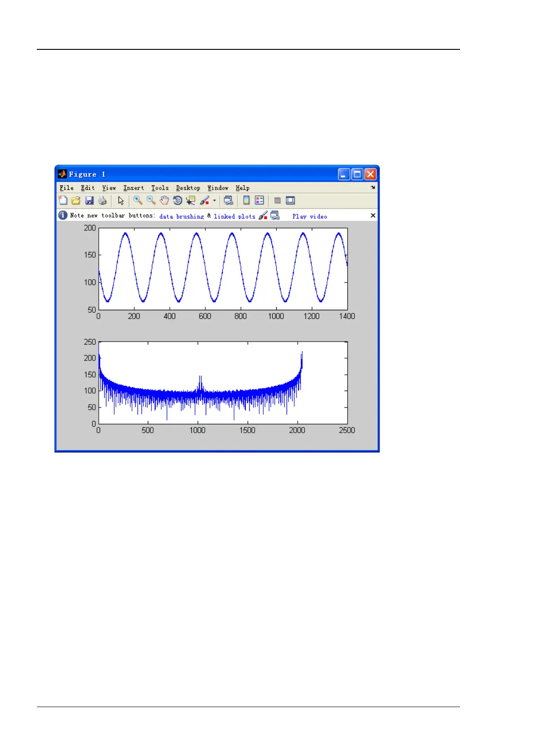
Task: Open the View menu
Action: tap(109, 188)
